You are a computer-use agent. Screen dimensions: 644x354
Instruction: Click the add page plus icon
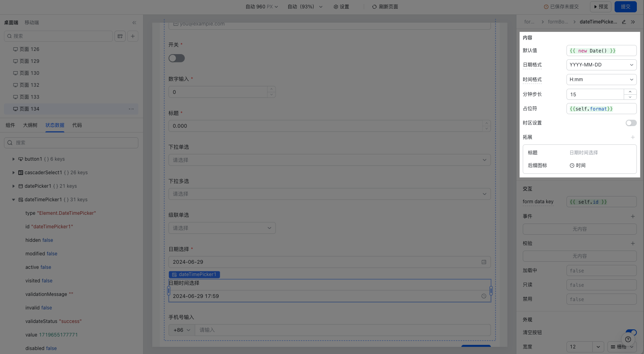tap(133, 36)
